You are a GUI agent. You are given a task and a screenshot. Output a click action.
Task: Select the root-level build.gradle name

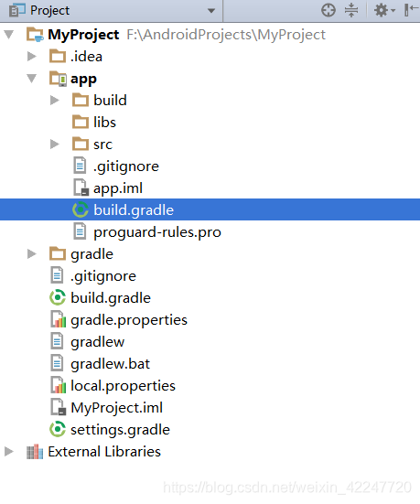111,298
